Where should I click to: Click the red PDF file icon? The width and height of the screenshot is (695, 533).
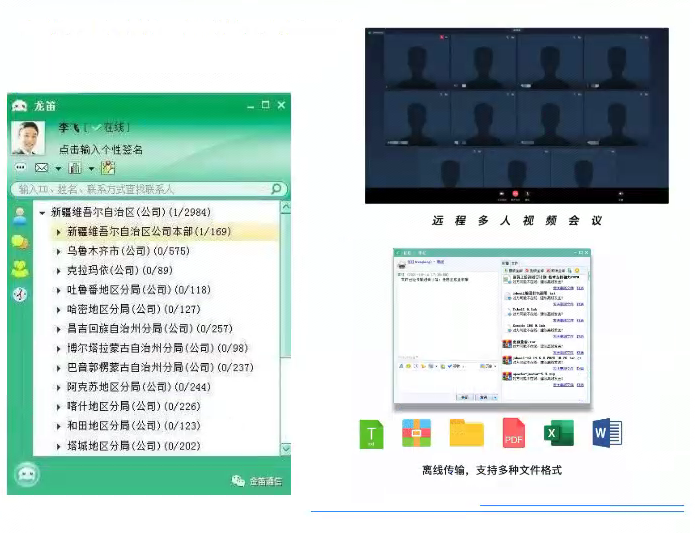tap(513, 433)
